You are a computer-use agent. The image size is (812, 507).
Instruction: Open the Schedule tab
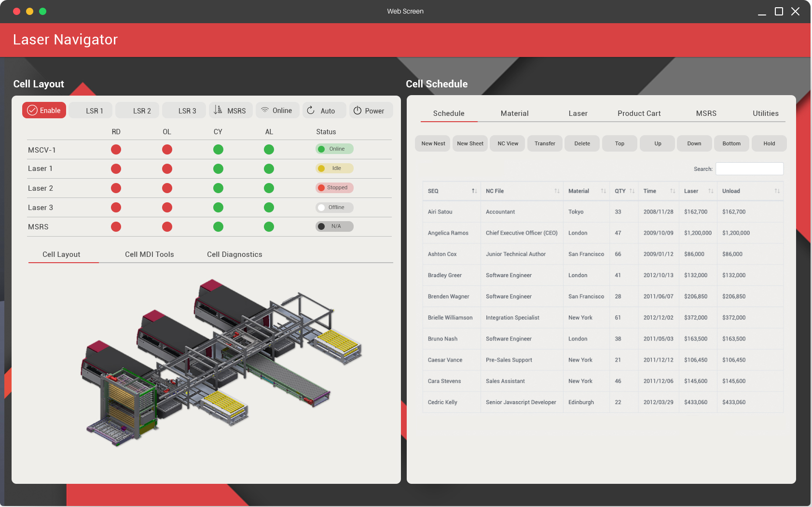[449, 113]
